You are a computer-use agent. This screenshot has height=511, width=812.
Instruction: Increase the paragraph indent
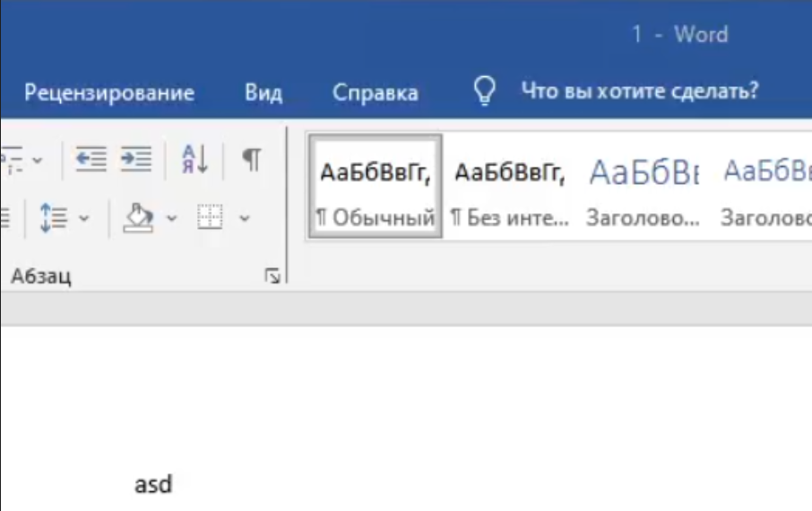pos(136,159)
